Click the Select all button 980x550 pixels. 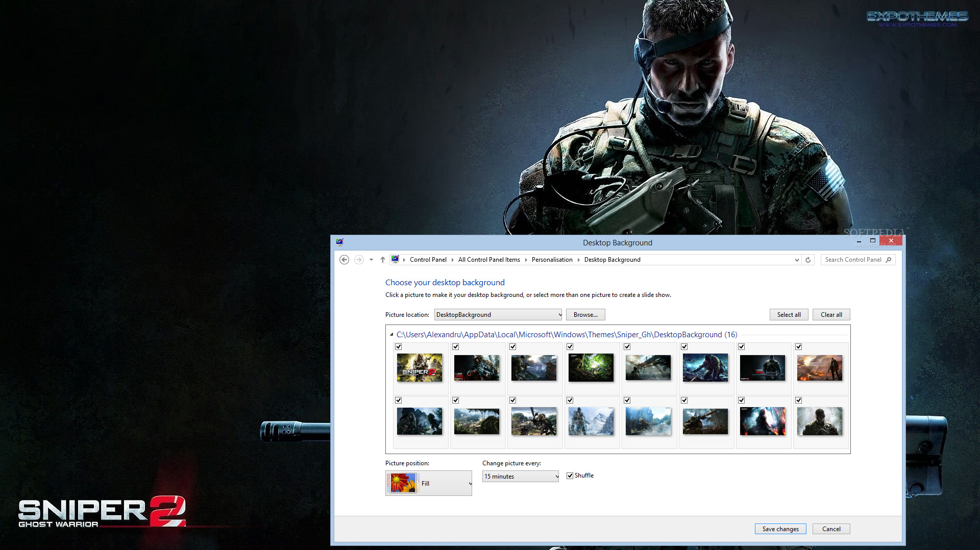pos(789,315)
